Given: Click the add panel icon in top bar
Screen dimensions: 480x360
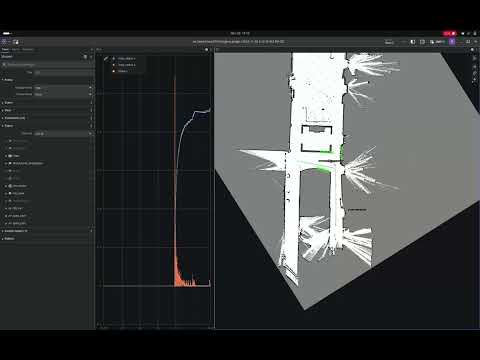Looking at the screenshot, I should 15,42.
